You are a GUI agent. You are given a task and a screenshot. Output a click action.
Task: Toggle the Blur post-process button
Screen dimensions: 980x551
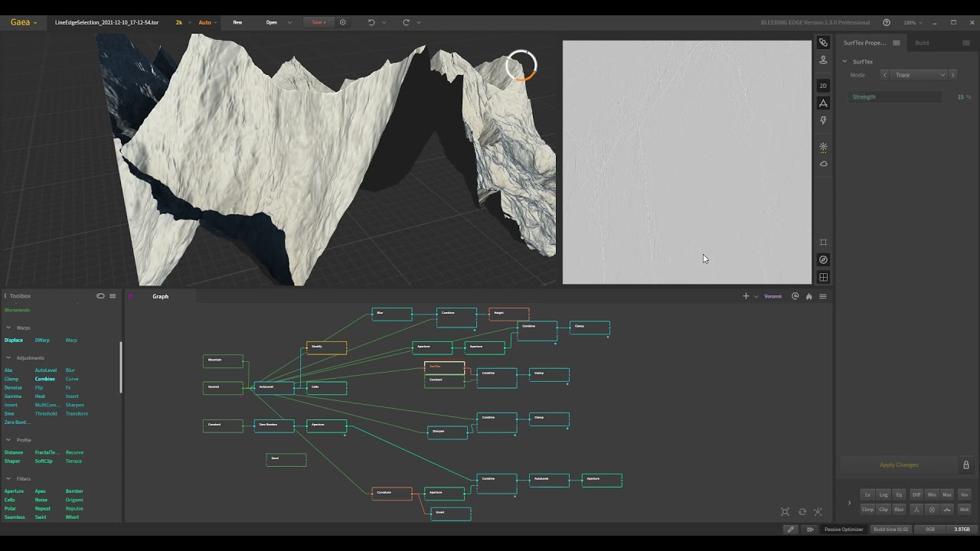tap(899, 509)
